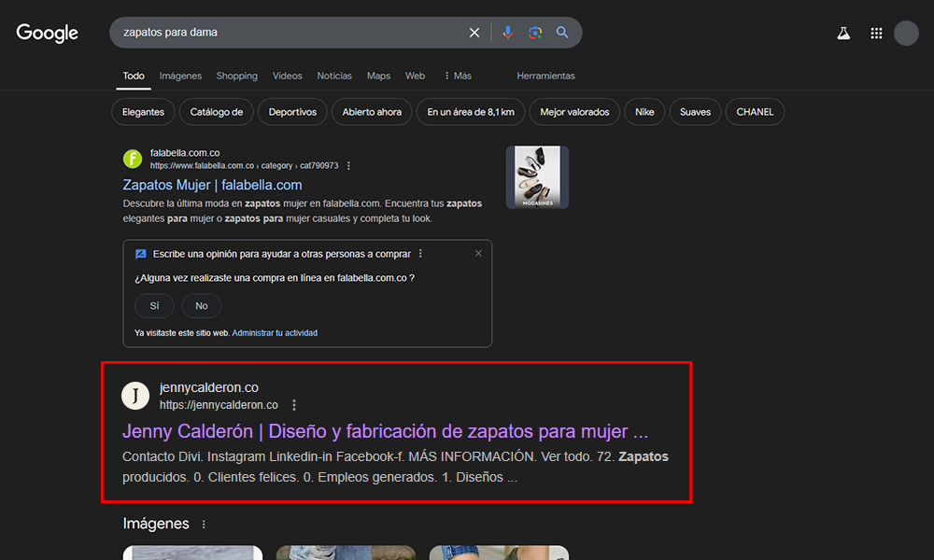Click the https://jennycalderon.co URL text
934x560 pixels.
(x=219, y=405)
